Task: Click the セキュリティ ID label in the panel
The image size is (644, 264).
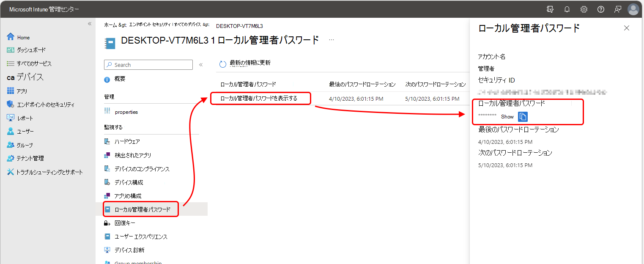Action: [496, 80]
